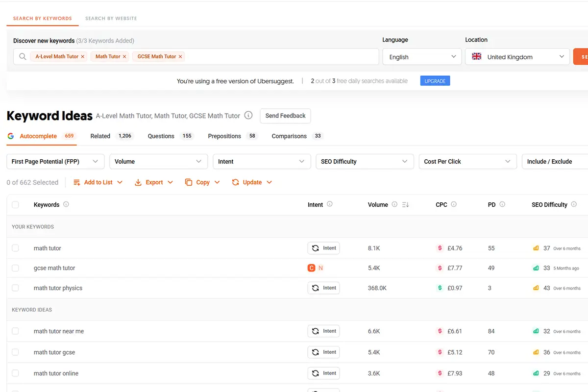Open the SEO Difficulty filter dropdown
This screenshot has height=392, width=588.
pos(365,161)
